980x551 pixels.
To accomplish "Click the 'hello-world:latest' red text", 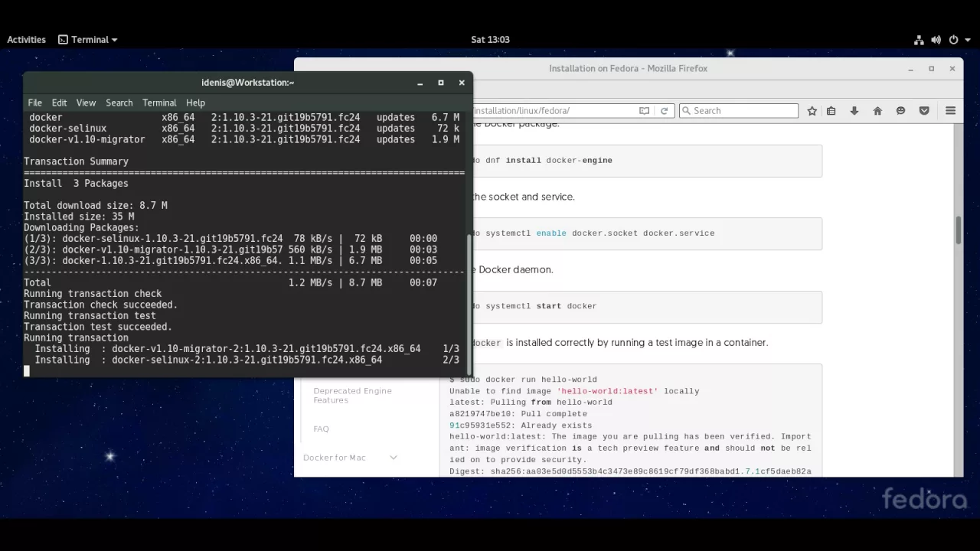I will tap(607, 391).
